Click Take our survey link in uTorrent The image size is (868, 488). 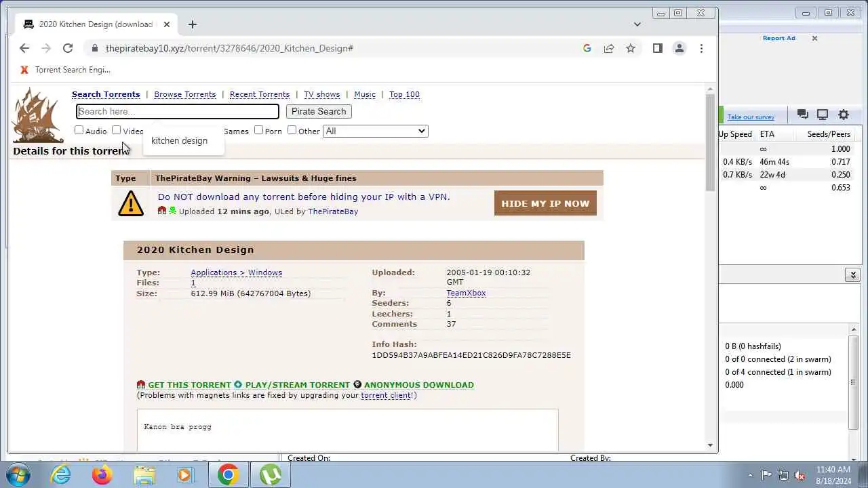751,117
